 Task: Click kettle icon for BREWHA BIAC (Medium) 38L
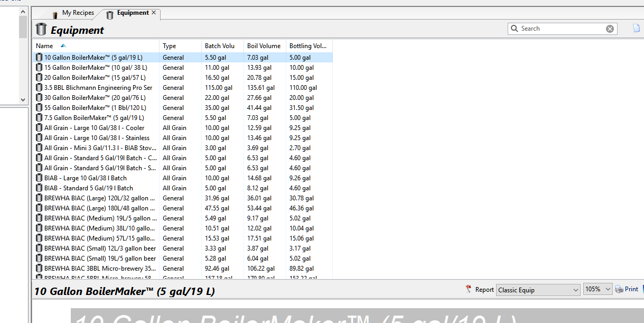click(39, 228)
